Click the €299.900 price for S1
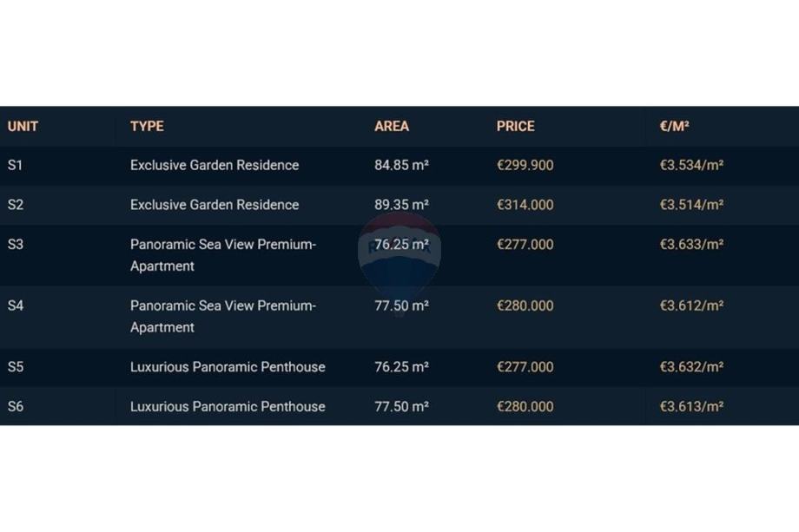Screen dimensions: 799x532 click(525, 165)
